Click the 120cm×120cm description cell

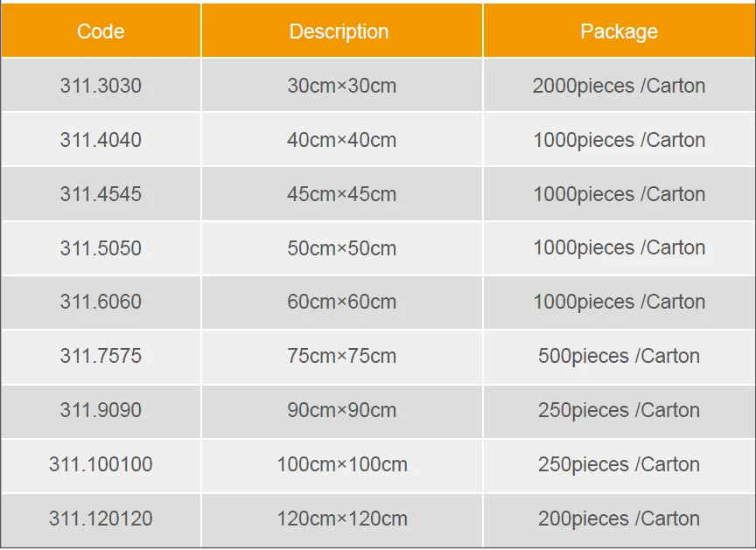coord(342,519)
